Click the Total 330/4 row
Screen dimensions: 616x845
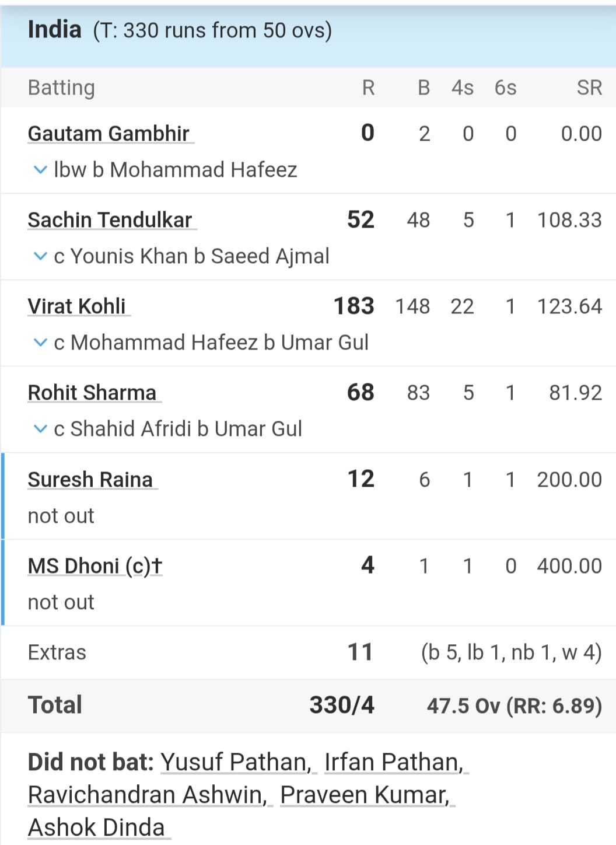308,705
